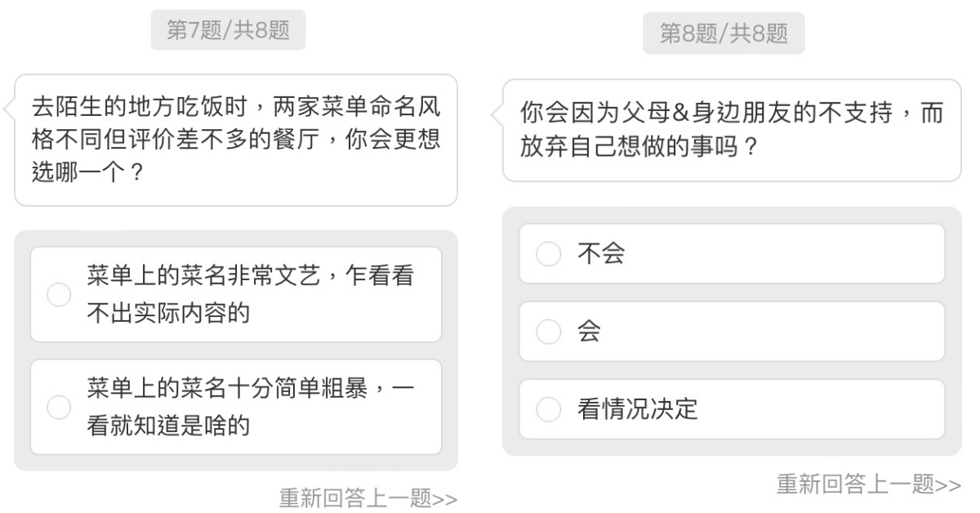This screenshot has height=513, width=980.
Task: Click the 第7题/共8题 progress label
Action: coord(229,32)
